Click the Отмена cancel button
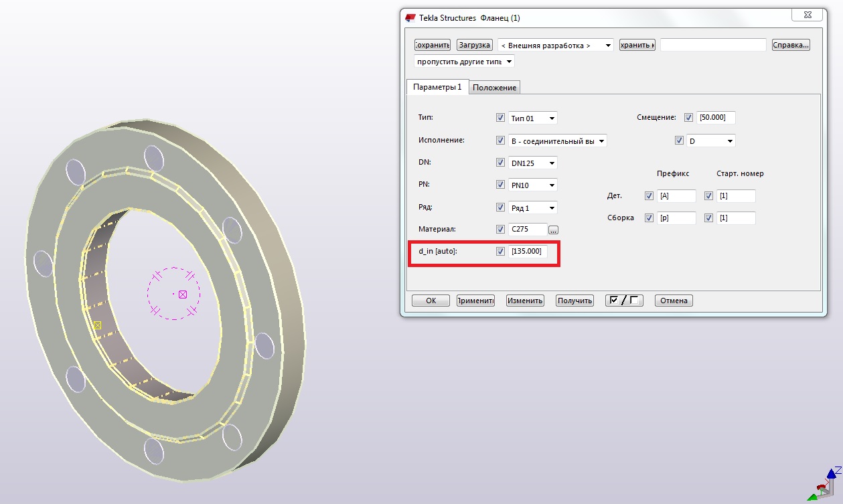 [x=674, y=301]
